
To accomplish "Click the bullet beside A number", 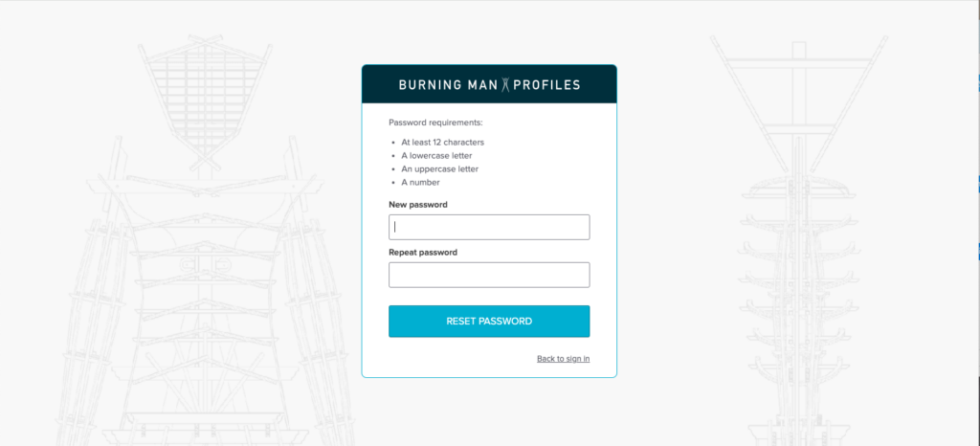I will pyautogui.click(x=393, y=183).
